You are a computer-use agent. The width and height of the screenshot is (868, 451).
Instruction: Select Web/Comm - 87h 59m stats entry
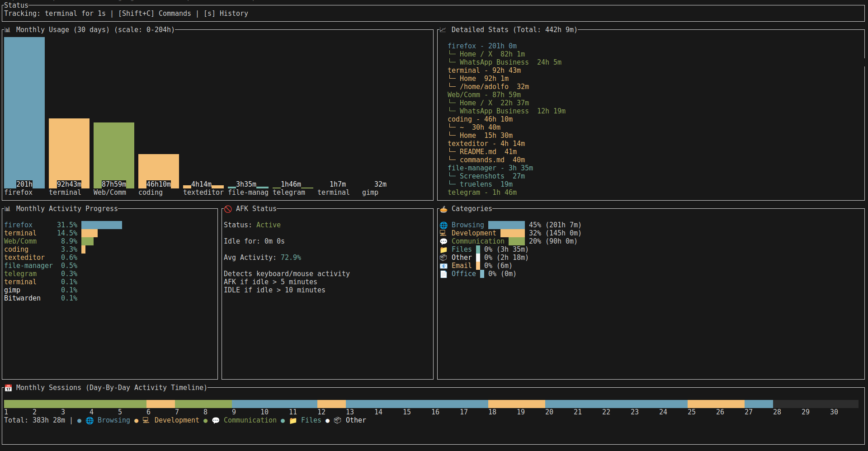[484, 95]
